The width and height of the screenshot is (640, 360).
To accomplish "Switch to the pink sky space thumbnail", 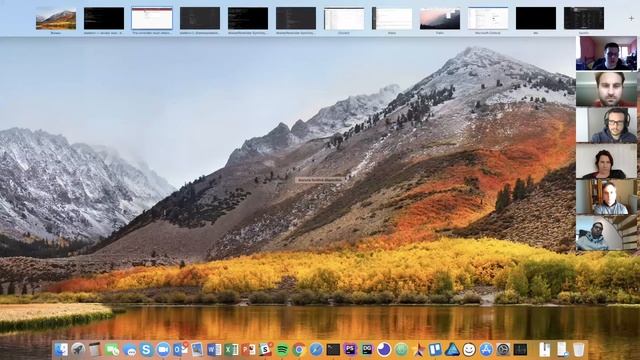I will tap(440, 19).
